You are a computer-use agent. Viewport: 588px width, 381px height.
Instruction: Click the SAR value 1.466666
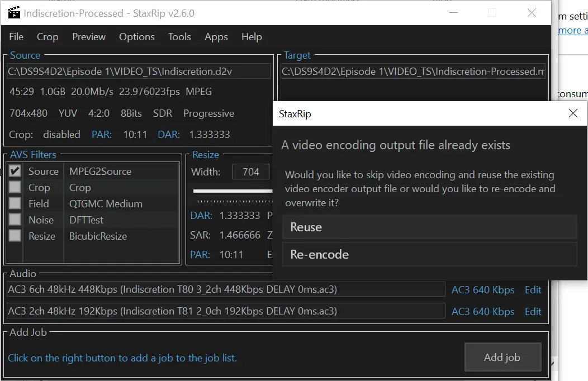[240, 235]
